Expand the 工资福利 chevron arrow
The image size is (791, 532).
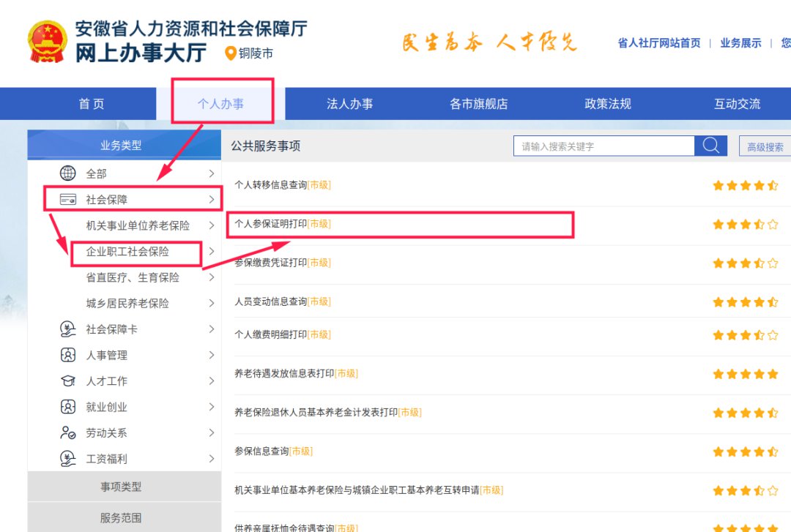tap(211, 459)
